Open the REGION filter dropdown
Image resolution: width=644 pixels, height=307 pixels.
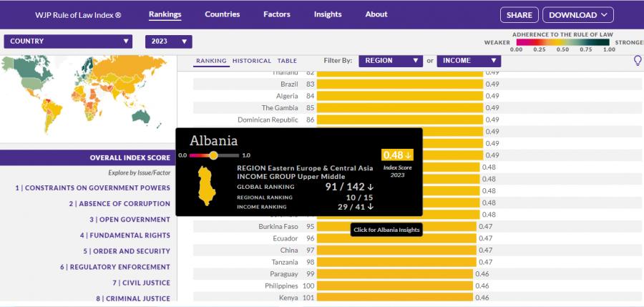point(391,61)
